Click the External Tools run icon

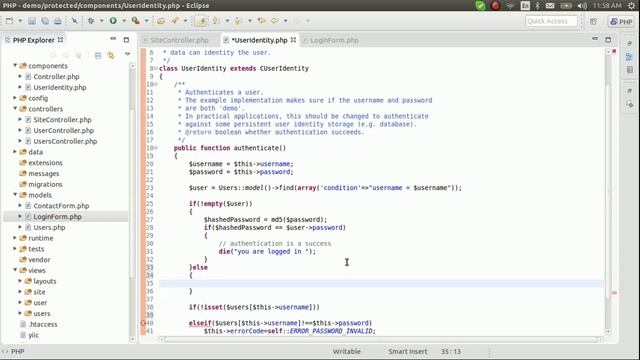(136, 21)
